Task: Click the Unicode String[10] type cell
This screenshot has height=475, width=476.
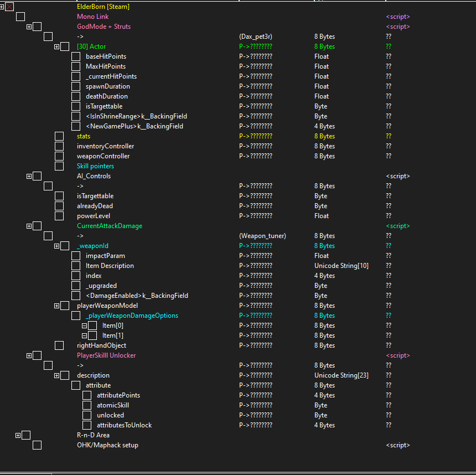Action: 341,265
